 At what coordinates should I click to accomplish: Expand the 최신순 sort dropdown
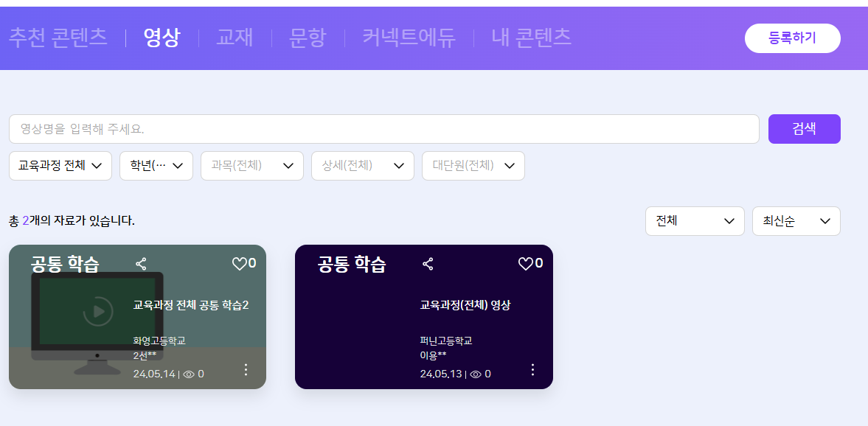coord(796,221)
